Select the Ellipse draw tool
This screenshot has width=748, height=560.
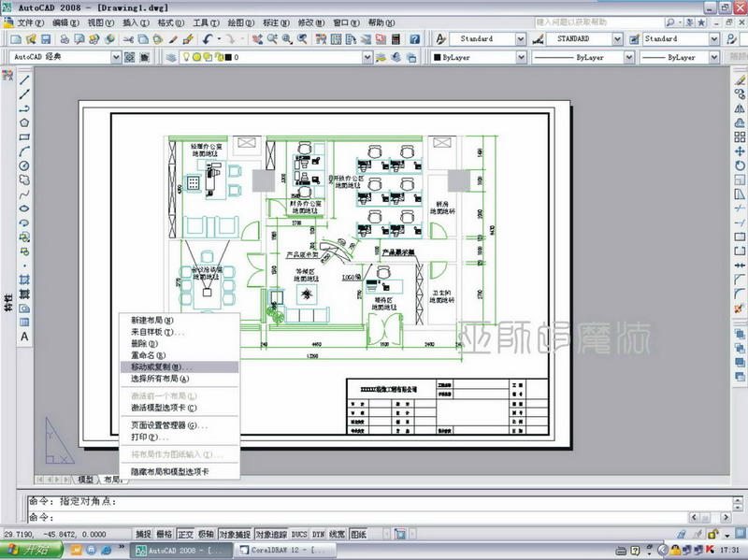pyautogui.click(x=24, y=208)
